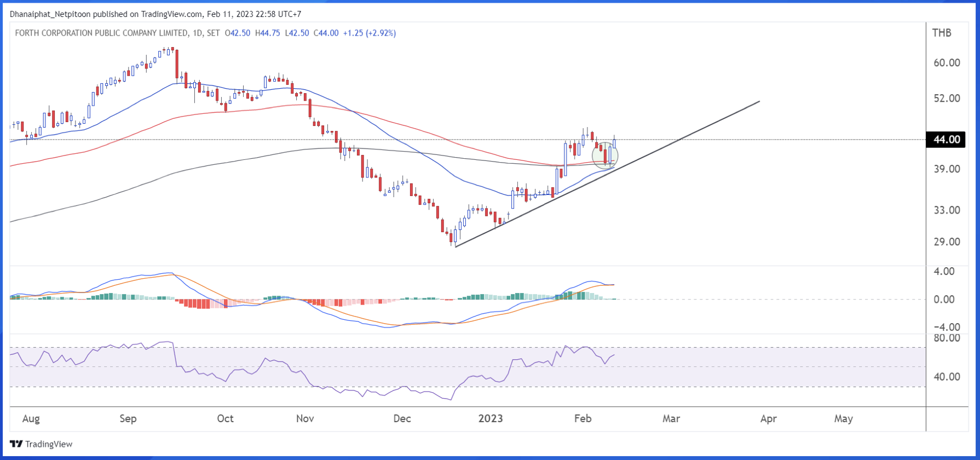Click the 33.00 price axis label
This screenshot has width=980, height=460.
pos(947,210)
